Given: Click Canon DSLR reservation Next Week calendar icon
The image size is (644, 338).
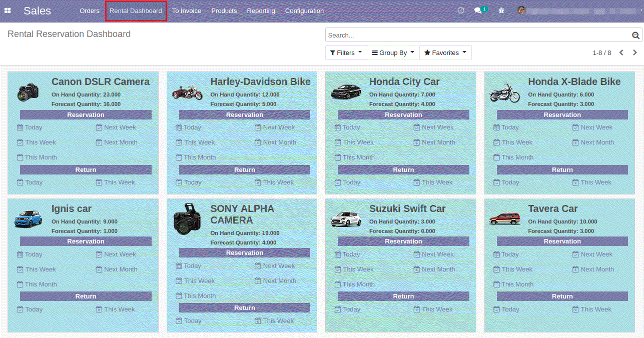Looking at the screenshot, I should pos(99,127).
